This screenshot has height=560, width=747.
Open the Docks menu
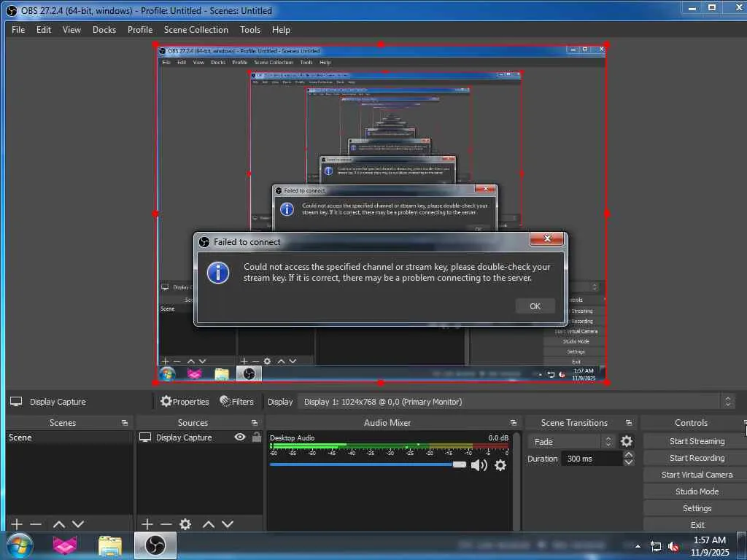tap(104, 29)
